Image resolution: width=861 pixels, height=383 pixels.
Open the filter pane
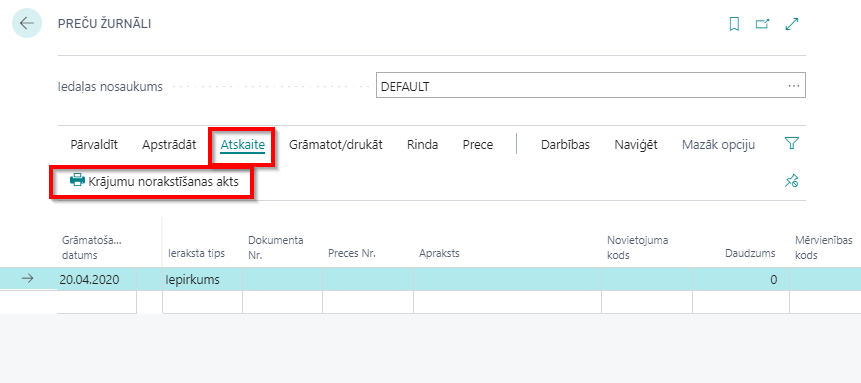click(791, 144)
